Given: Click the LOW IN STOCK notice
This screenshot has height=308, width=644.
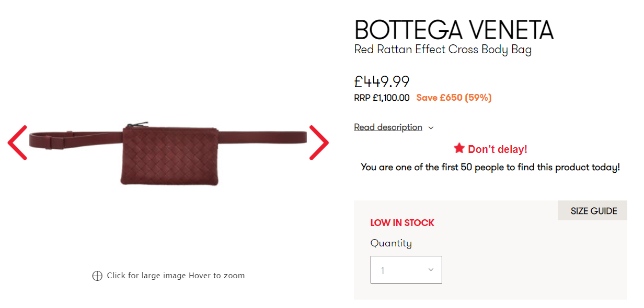Looking at the screenshot, I should pyautogui.click(x=402, y=223).
